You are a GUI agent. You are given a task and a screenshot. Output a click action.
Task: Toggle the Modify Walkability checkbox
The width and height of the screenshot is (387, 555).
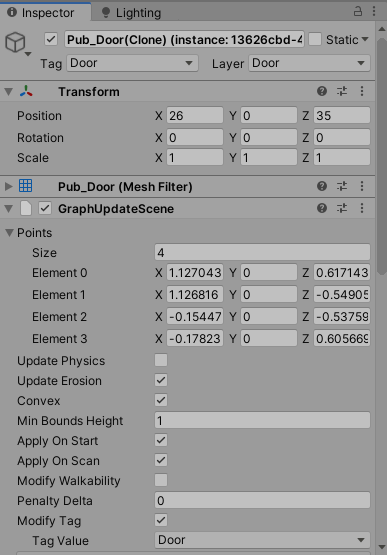(161, 480)
